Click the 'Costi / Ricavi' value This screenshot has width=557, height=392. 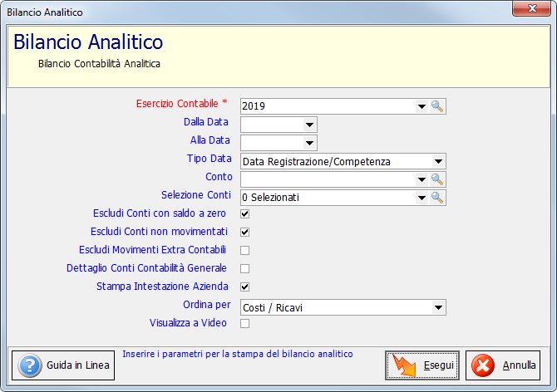click(273, 308)
